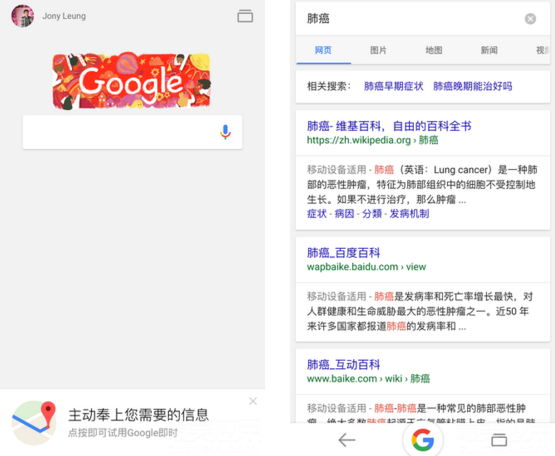The height and width of the screenshot is (456, 555).
Task: Switch to the 新闻 tab
Action: tap(489, 50)
